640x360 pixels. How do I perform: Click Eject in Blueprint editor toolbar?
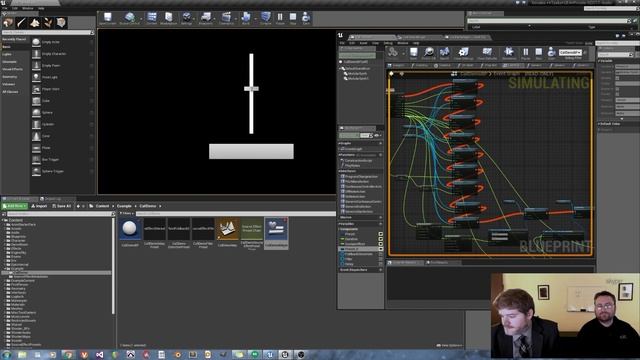(x=551, y=53)
